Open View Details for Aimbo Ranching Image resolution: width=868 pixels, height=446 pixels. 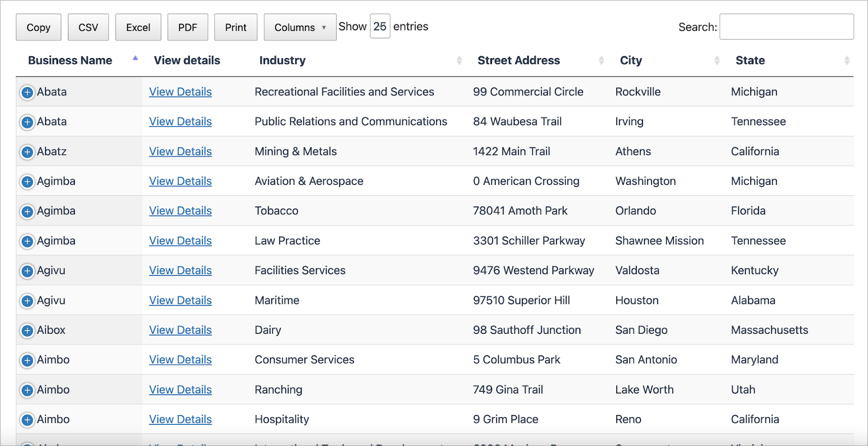click(181, 390)
